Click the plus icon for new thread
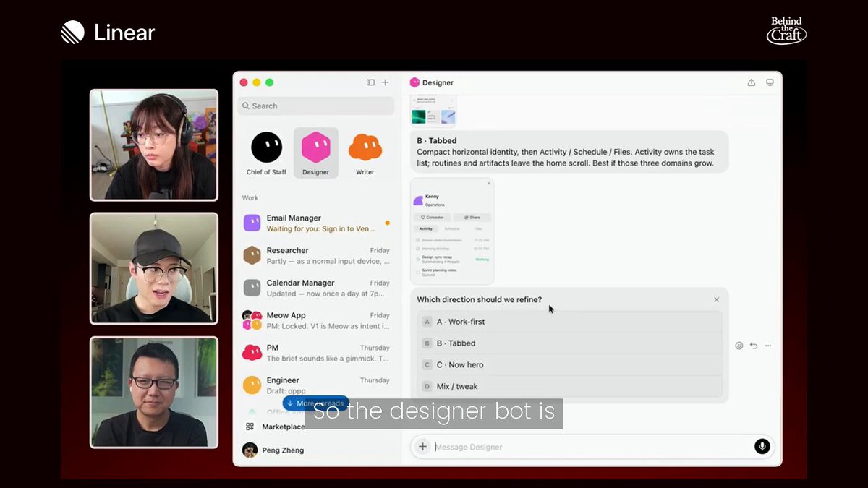 coord(386,82)
